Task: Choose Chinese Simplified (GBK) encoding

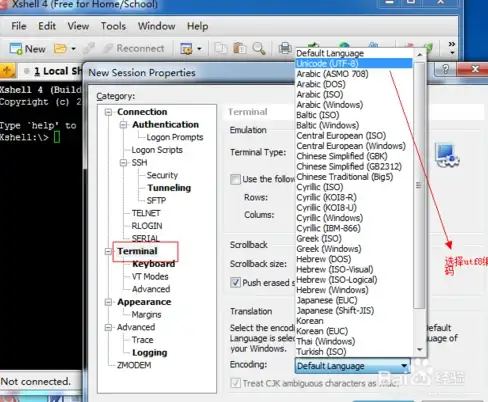Action: pyautogui.click(x=354, y=156)
